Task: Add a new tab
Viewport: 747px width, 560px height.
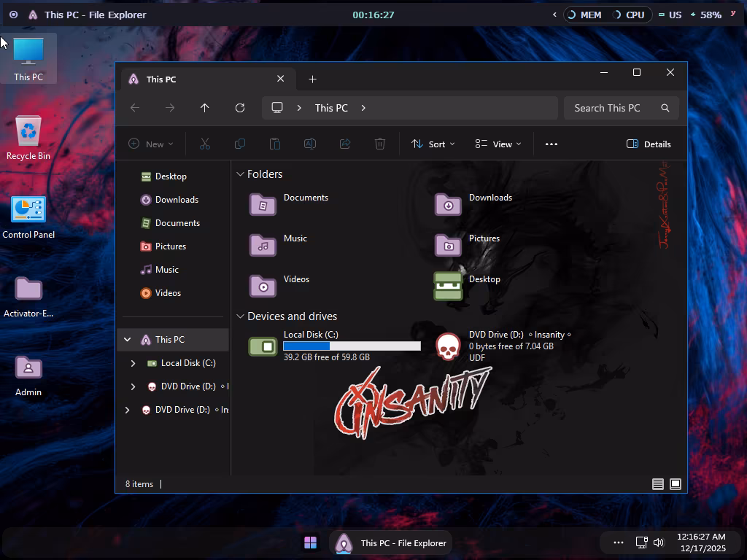Action: pyautogui.click(x=312, y=79)
